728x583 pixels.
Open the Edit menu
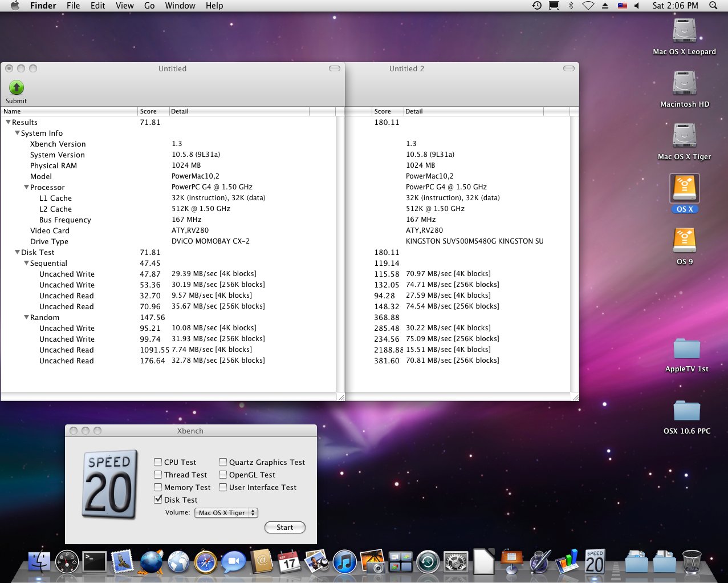98,6
